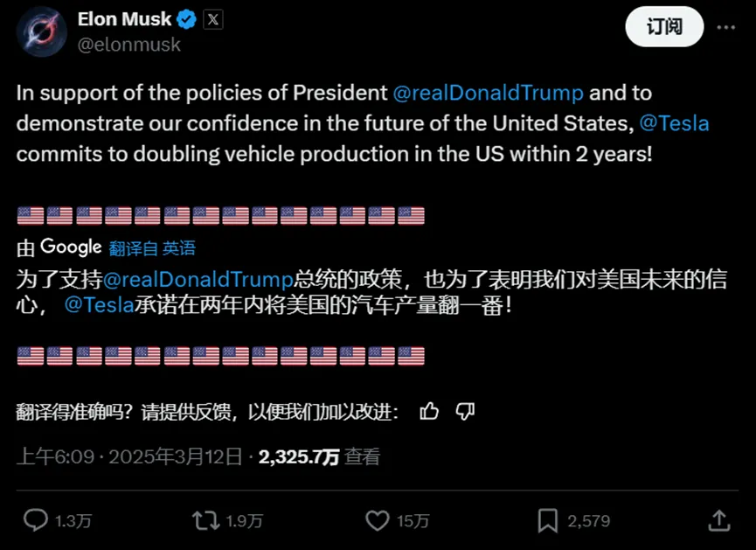Click the X affiliation badge beside name
Image resolution: width=756 pixels, height=550 pixels.
point(212,20)
